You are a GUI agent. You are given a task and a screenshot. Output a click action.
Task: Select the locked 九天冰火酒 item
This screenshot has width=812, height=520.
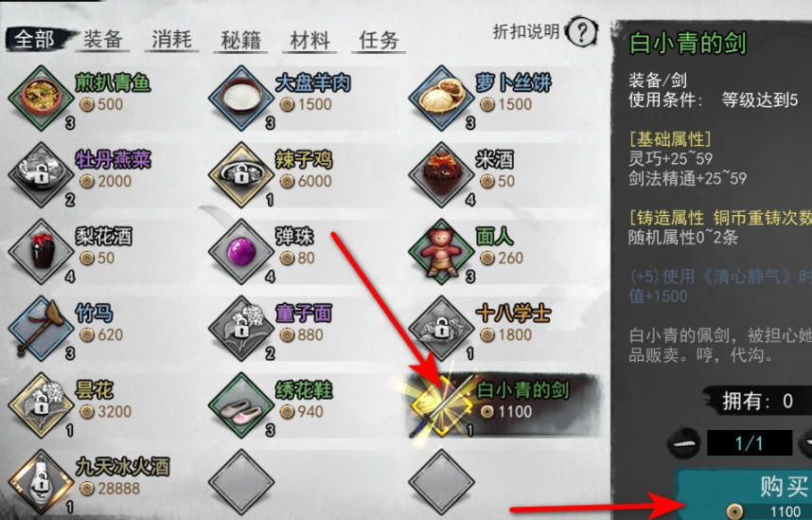(x=42, y=481)
